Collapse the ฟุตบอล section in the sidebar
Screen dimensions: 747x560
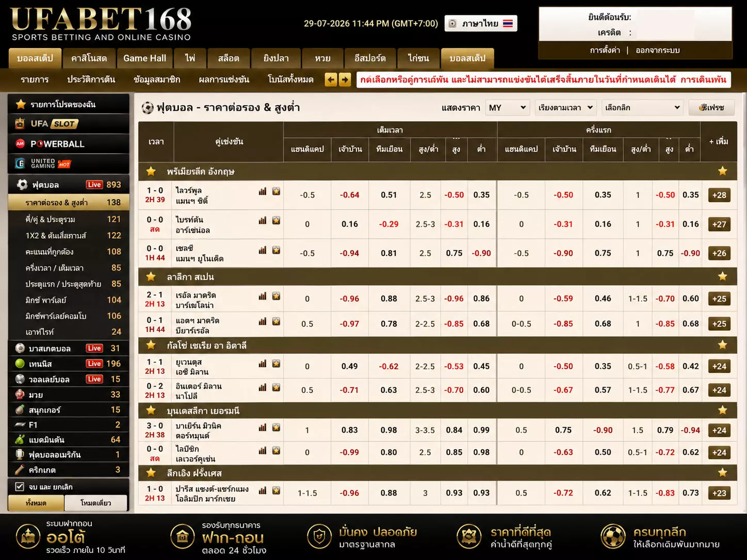69,185
